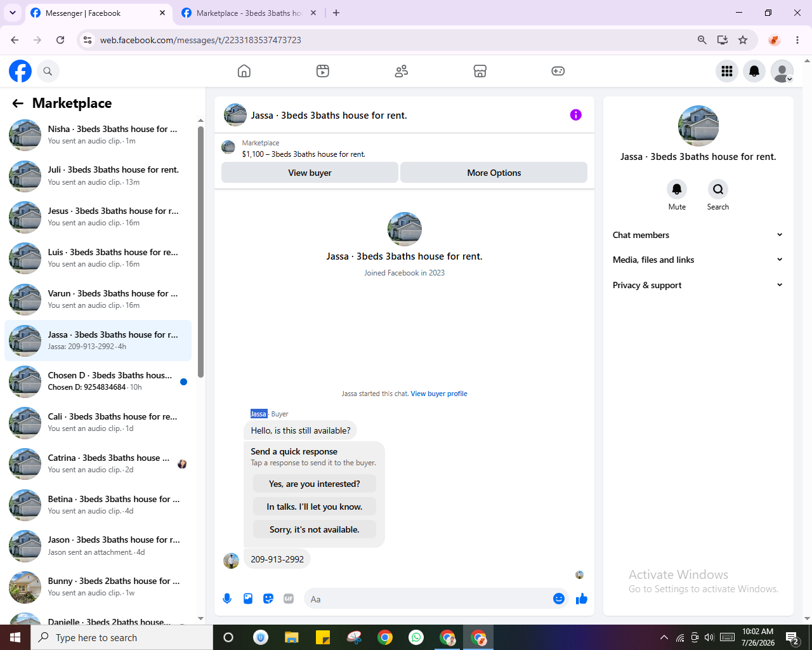Choose a GIF with the GIF icon
This screenshot has height=650, width=812.
(x=289, y=599)
